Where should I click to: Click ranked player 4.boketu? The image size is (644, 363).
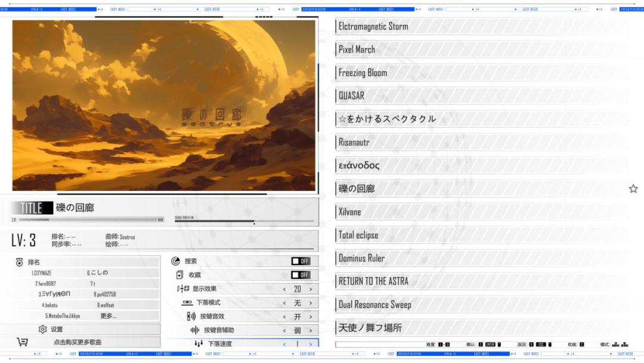pyautogui.click(x=49, y=305)
